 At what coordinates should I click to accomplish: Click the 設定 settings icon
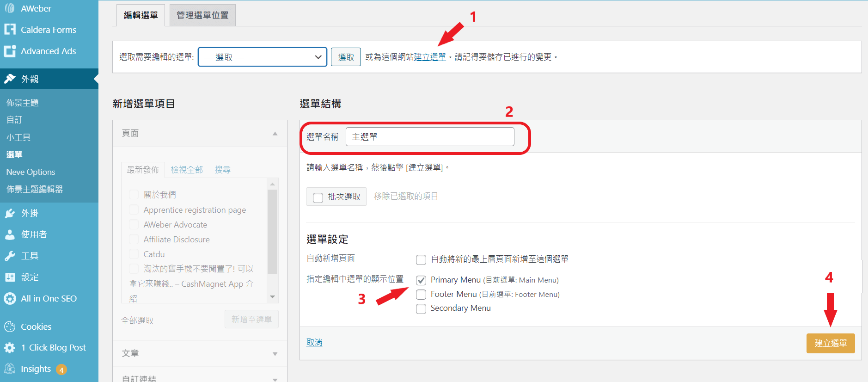tap(10, 277)
